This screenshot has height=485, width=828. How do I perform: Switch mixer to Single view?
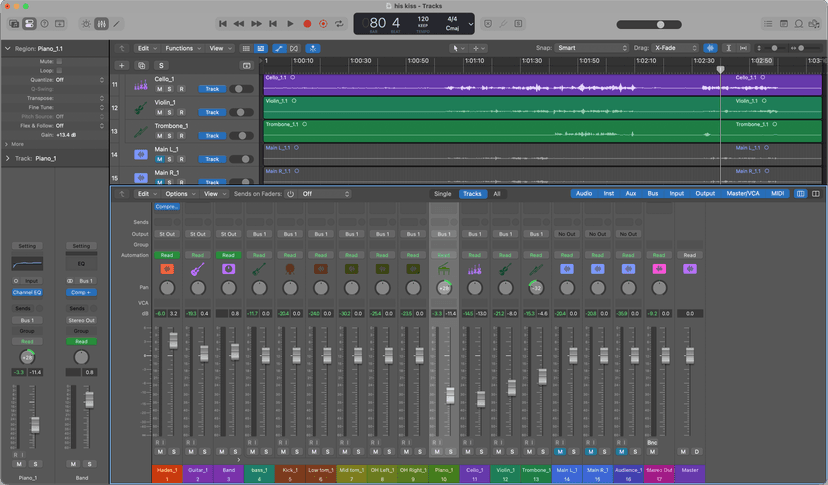[443, 194]
